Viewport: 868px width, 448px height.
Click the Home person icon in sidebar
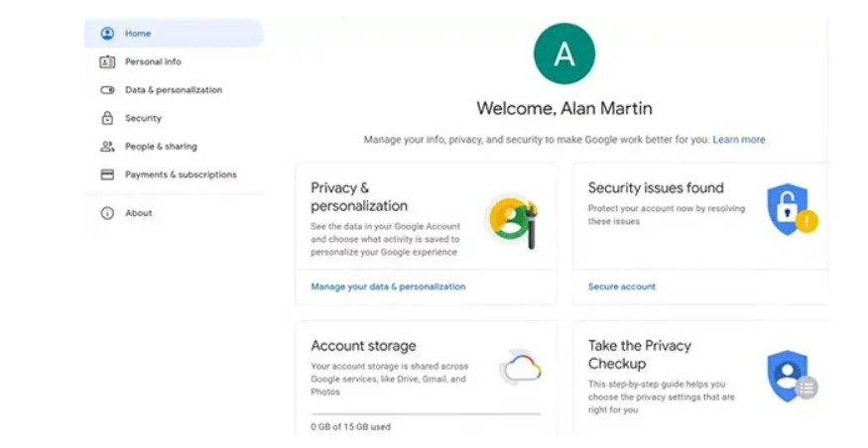click(107, 34)
